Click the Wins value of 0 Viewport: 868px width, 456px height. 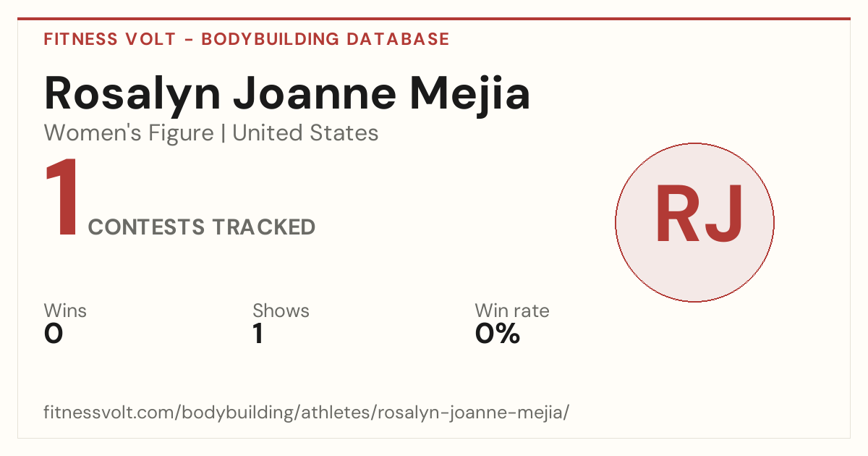[54, 334]
